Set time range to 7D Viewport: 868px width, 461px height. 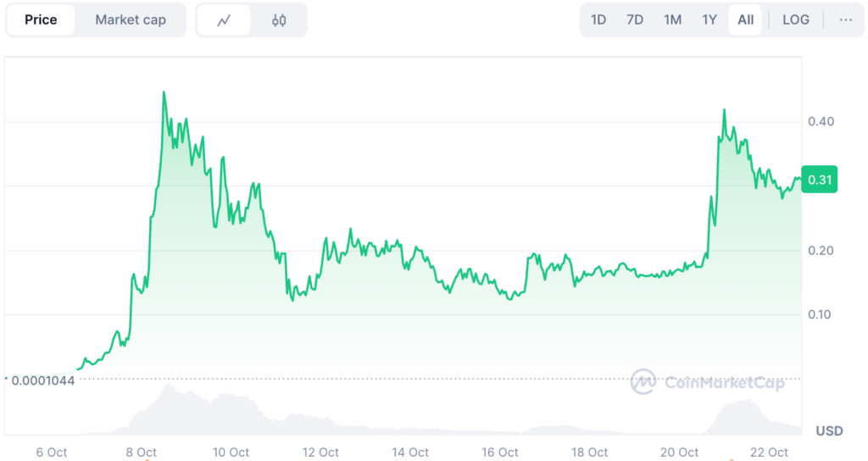tap(635, 19)
